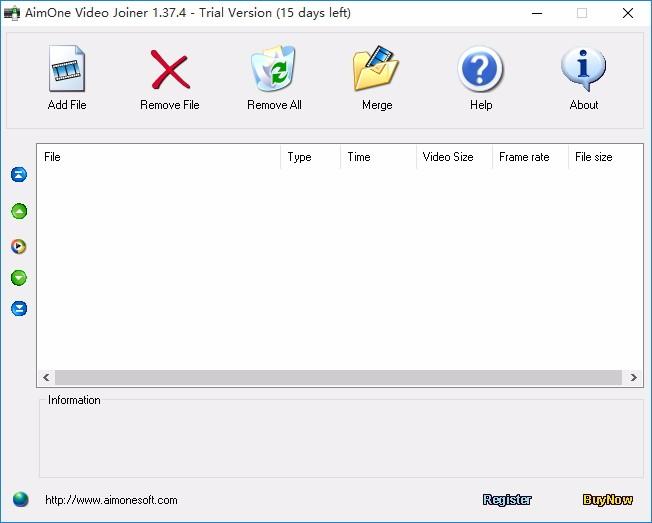Screen dimensions: 652x523
Task: Sort list by Frame rate column header
Action: coord(531,157)
